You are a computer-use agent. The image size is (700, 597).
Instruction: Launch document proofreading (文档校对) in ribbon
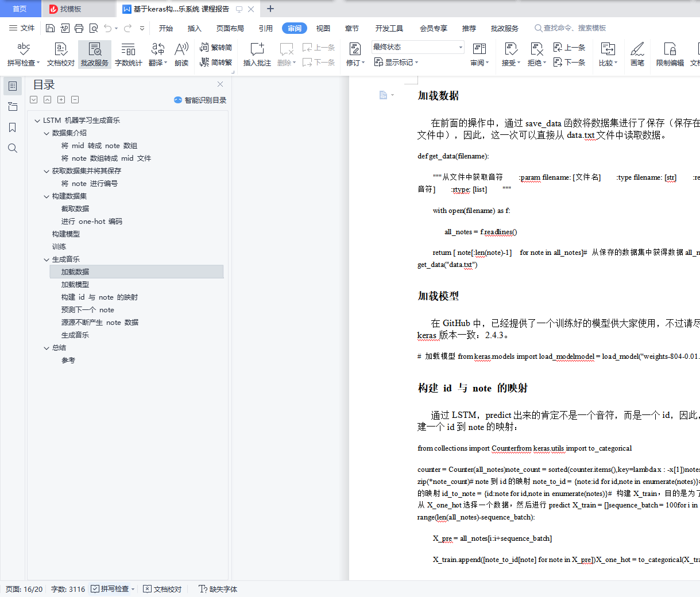[x=61, y=55]
